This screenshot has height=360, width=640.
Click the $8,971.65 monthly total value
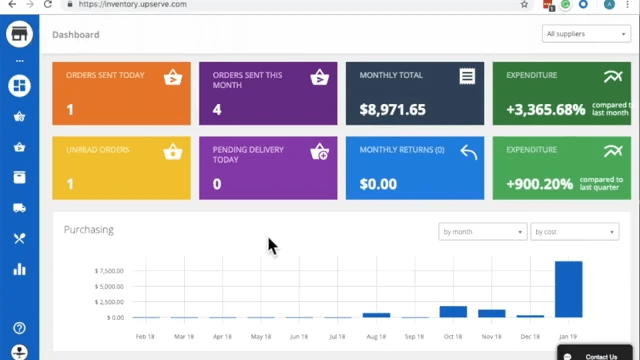click(393, 109)
